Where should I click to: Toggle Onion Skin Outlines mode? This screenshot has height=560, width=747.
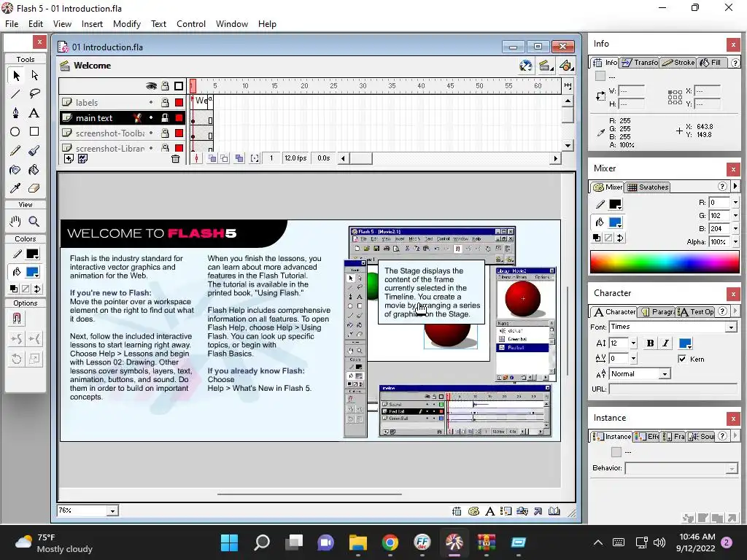[225, 158]
